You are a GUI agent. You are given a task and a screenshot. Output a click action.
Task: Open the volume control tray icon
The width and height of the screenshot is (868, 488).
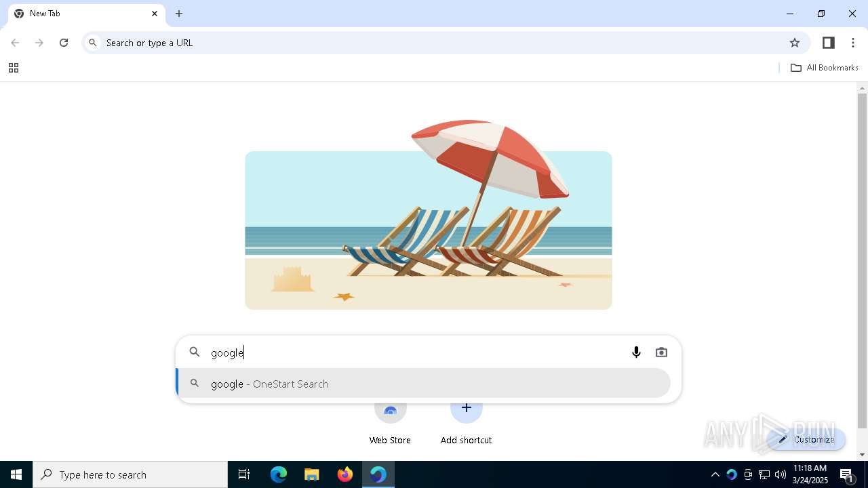tap(781, 474)
